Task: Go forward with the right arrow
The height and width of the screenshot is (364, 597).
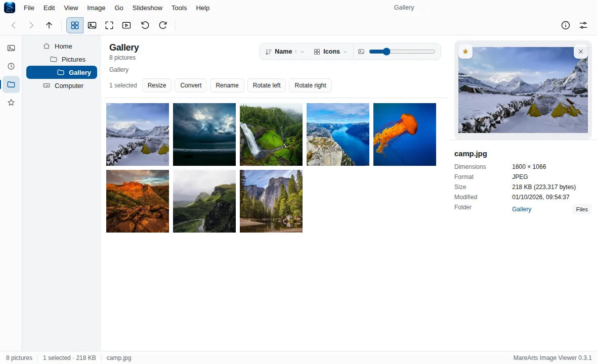Action: pos(31,25)
